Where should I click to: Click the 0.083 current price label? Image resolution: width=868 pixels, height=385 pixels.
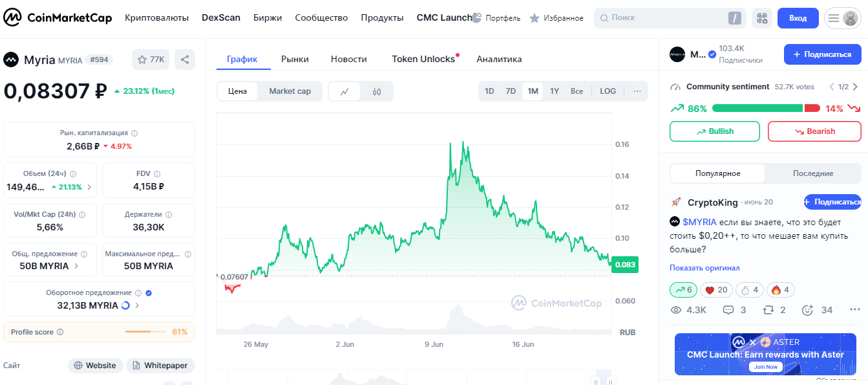[x=625, y=265]
